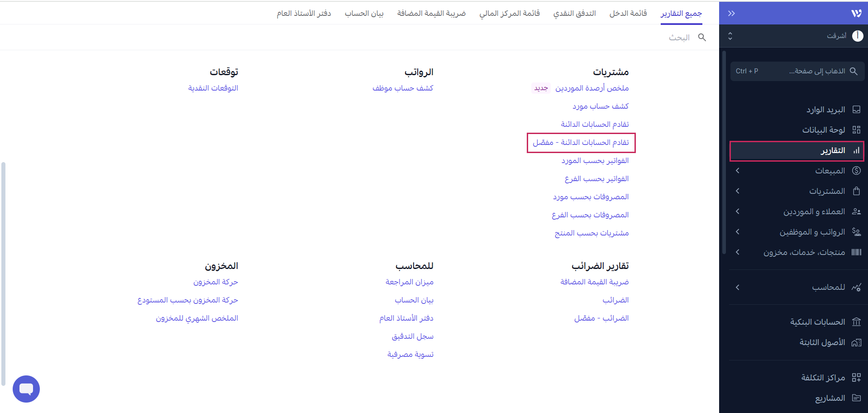Expand الرواتب و الموظفين chevron
This screenshot has width=868, height=413.
click(x=738, y=232)
